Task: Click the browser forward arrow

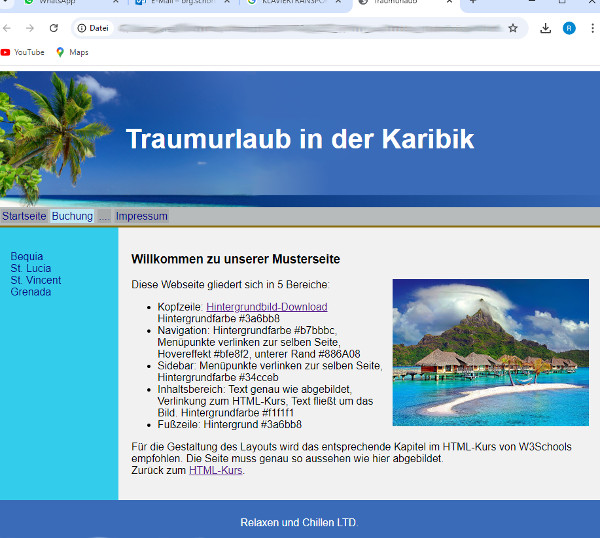Action: point(30,28)
